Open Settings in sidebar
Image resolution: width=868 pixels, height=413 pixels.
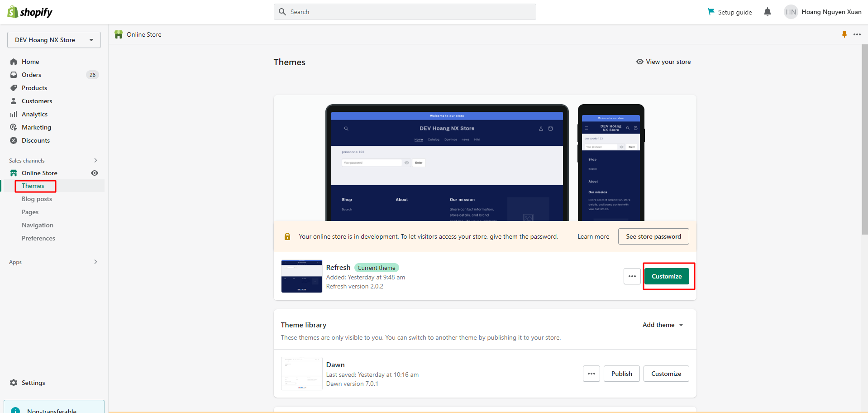(x=33, y=383)
